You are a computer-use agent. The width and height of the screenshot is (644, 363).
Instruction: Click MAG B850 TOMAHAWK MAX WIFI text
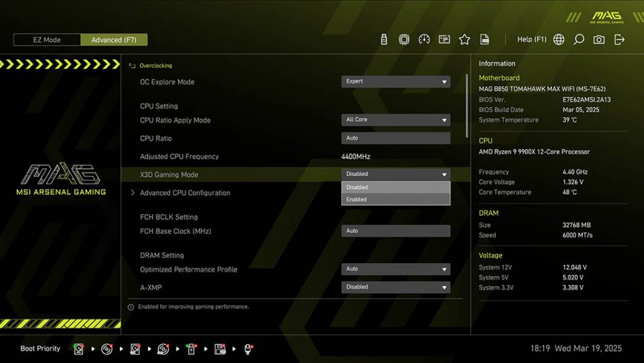tap(542, 89)
